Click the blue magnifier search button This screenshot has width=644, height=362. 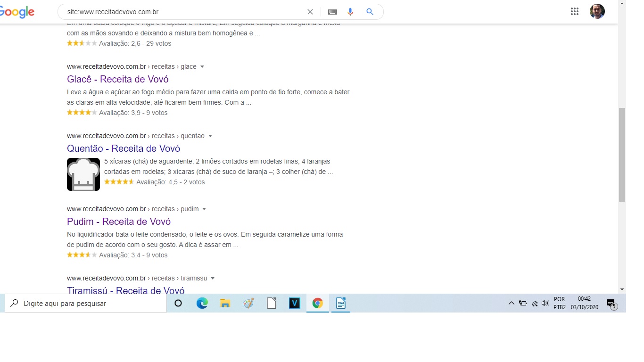[x=370, y=12]
